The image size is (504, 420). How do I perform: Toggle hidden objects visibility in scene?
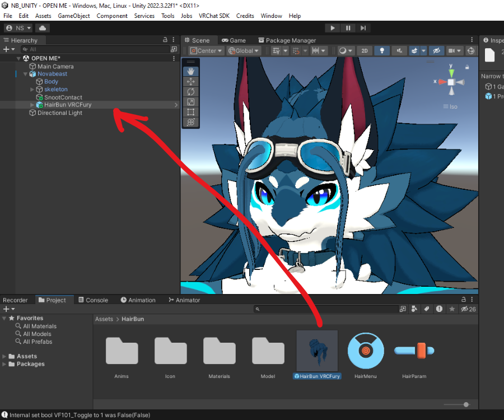coord(436,51)
